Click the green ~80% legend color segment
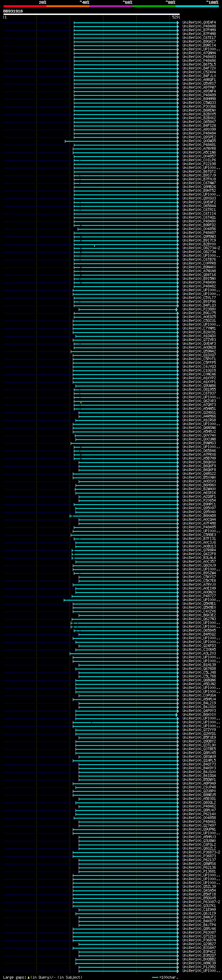This screenshot has height=980, width=222. [154, 6]
